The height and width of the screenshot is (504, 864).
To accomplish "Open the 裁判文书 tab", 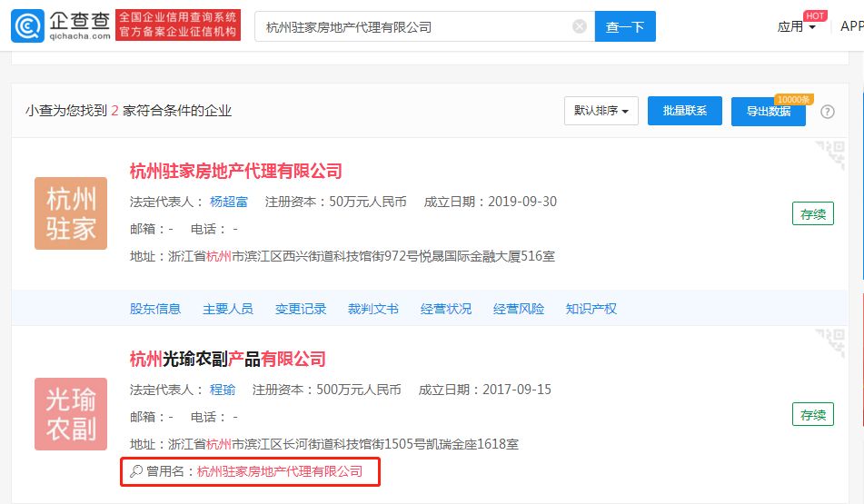I will [x=373, y=309].
